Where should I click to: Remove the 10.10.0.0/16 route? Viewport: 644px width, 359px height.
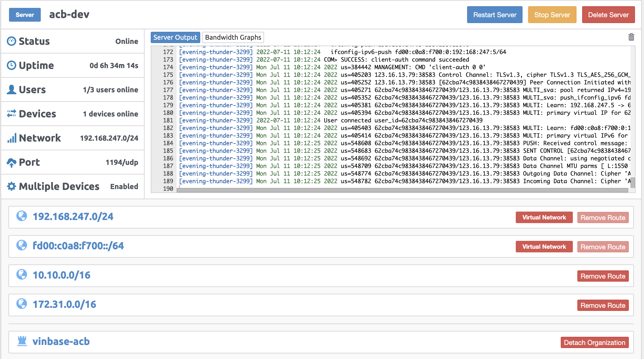click(603, 276)
